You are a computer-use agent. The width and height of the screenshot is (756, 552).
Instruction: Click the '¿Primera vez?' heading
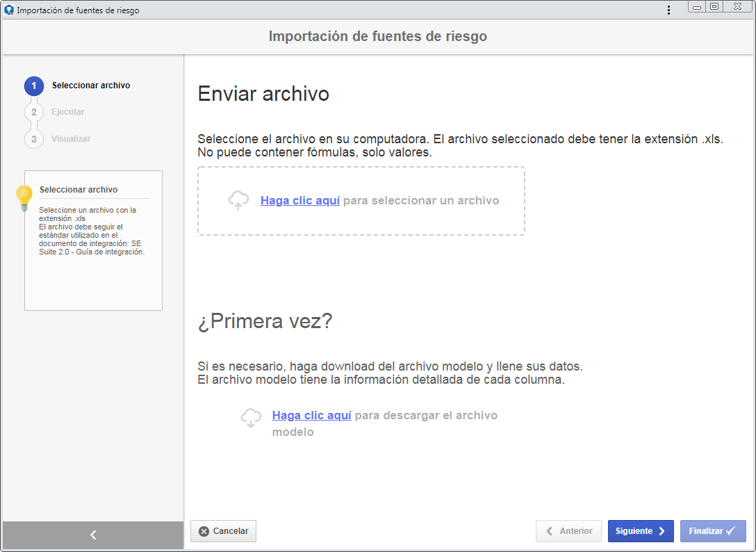pyautogui.click(x=265, y=321)
